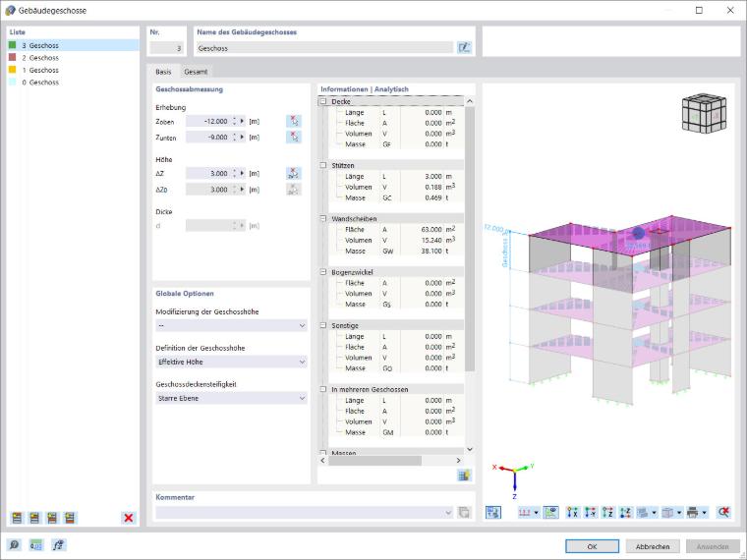Click Stützen Volumen value 0.188
The image size is (747, 560).
[433, 187]
